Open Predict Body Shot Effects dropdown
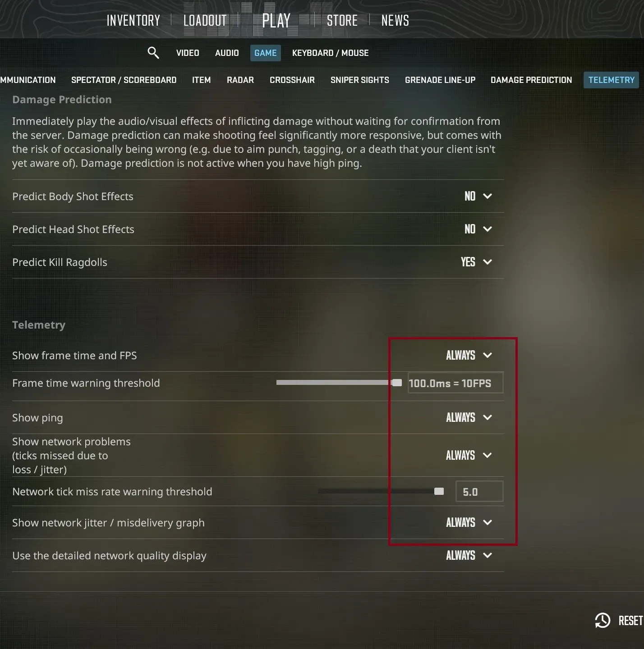 tap(478, 196)
